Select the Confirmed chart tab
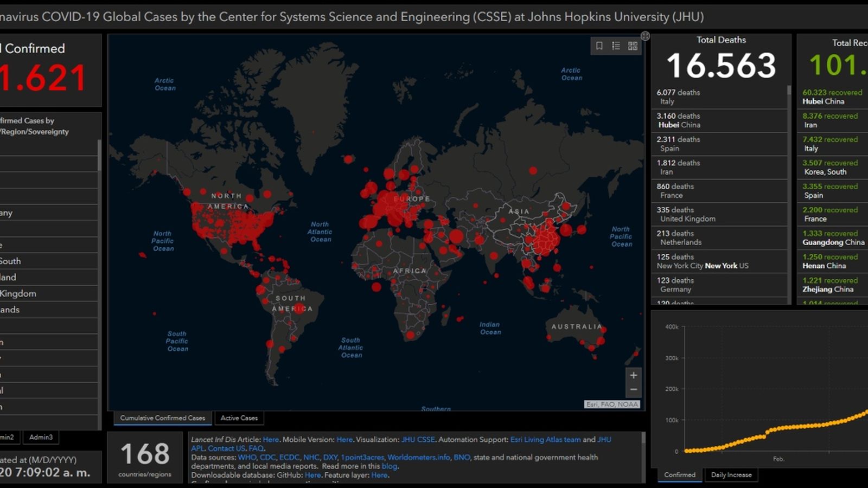The image size is (868, 488). click(680, 475)
